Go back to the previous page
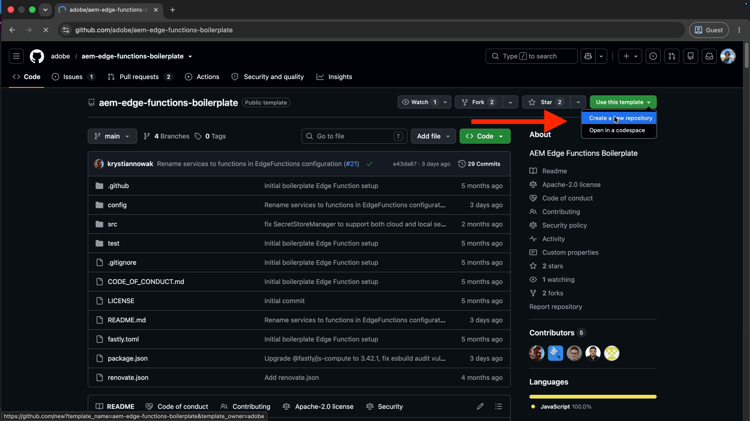The height and width of the screenshot is (421, 750). (12, 30)
